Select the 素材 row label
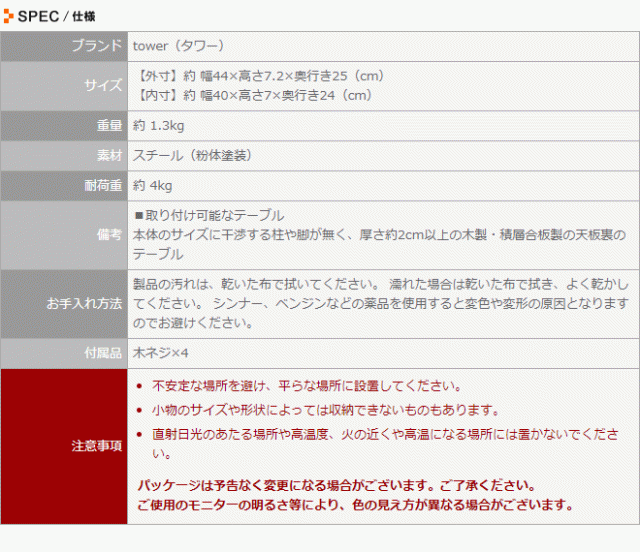640x552 pixels. click(109, 156)
